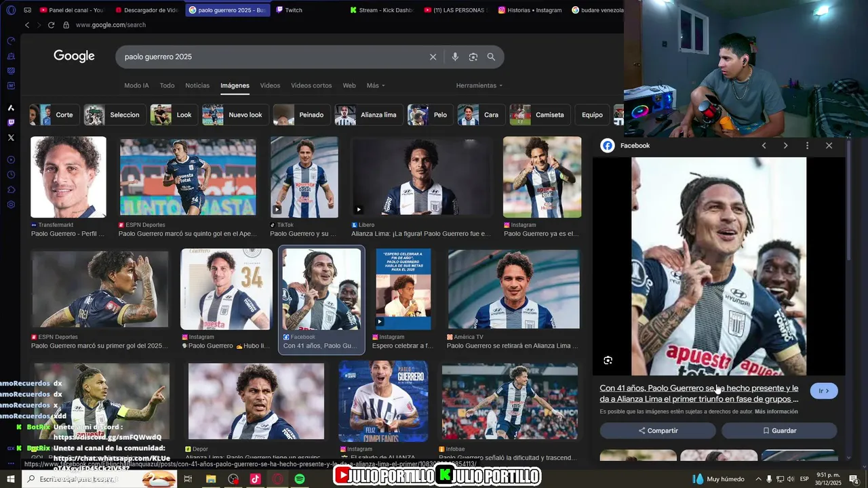The height and width of the screenshot is (488, 868).
Task: Select the Nuevo look filter chip
Action: (235, 115)
